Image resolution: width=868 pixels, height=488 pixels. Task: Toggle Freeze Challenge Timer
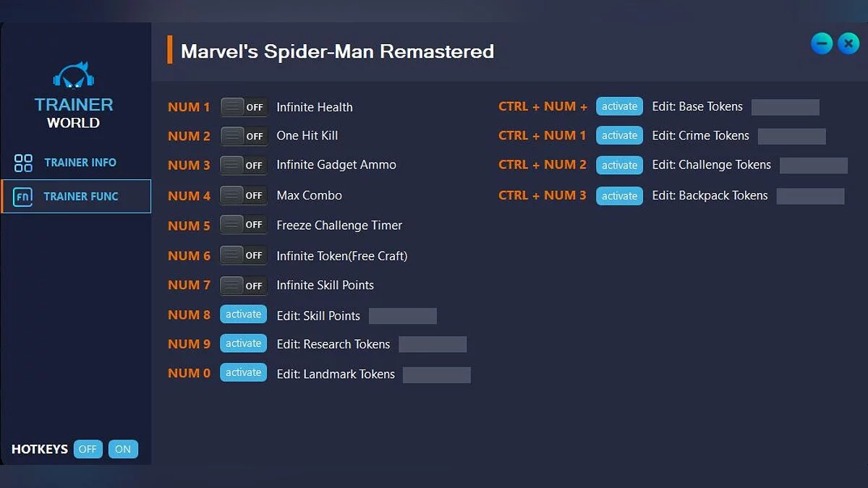243,224
